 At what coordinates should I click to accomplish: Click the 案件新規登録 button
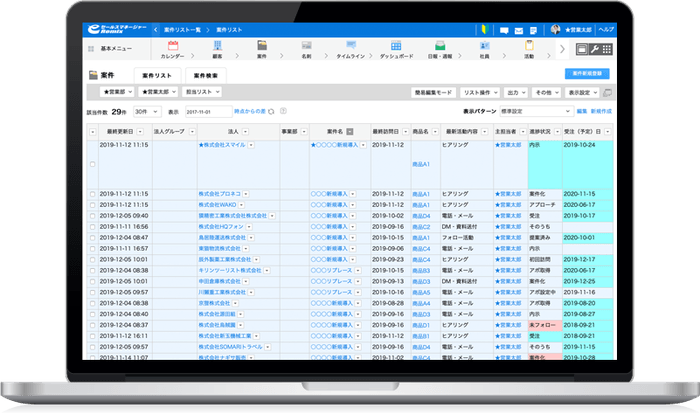click(x=586, y=74)
